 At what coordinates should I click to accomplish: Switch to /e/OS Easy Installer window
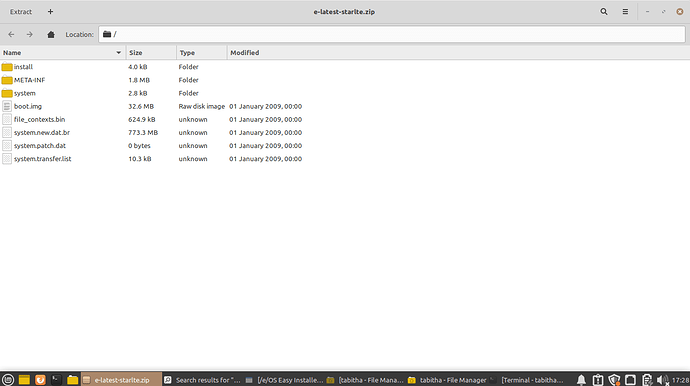point(284,380)
